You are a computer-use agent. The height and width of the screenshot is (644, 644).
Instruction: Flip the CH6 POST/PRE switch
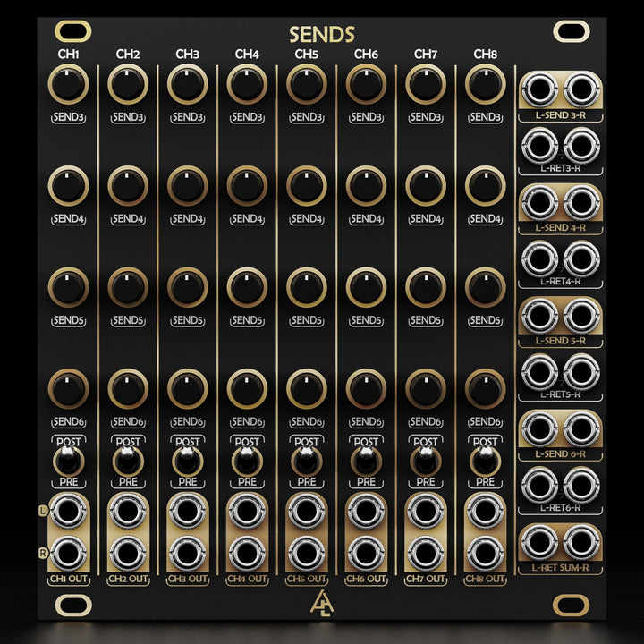pos(366,461)
